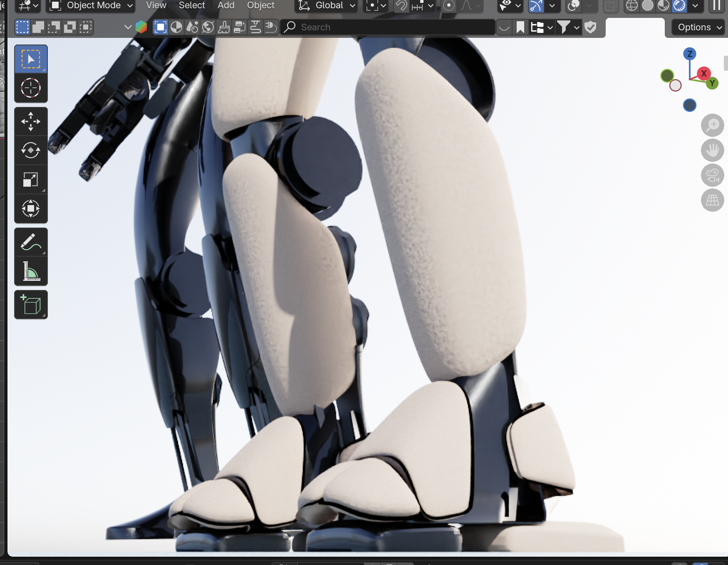Select the 3D Cursor tool

point(31,88)
